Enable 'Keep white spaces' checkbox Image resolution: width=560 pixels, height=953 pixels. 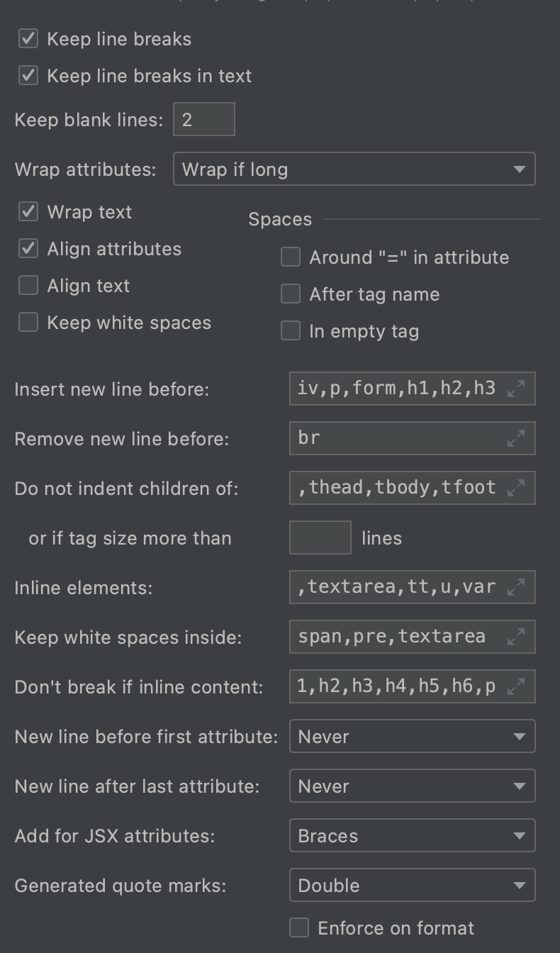point(28,323)
